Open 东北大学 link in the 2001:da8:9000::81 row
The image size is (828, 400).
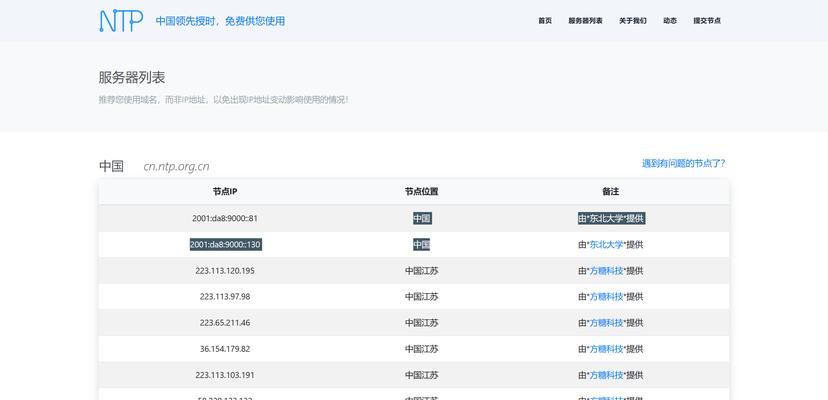[x=606, y=218]
